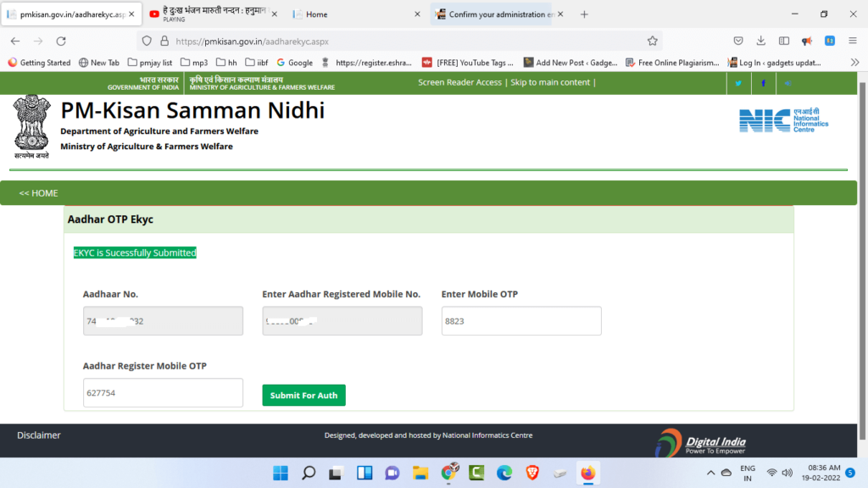Select the Facebook icon in the green header

pyautogui.click(x=762, y=82)
